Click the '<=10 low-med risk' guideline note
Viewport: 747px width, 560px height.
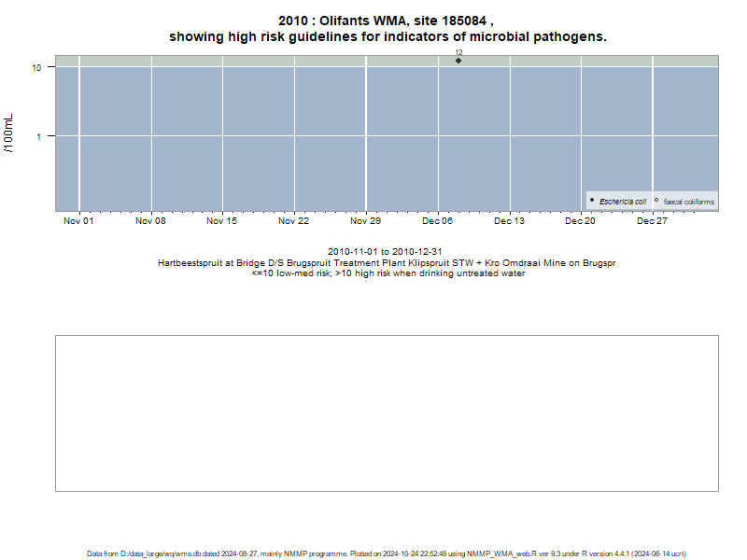pyautogui.click(x=388, y=273)
